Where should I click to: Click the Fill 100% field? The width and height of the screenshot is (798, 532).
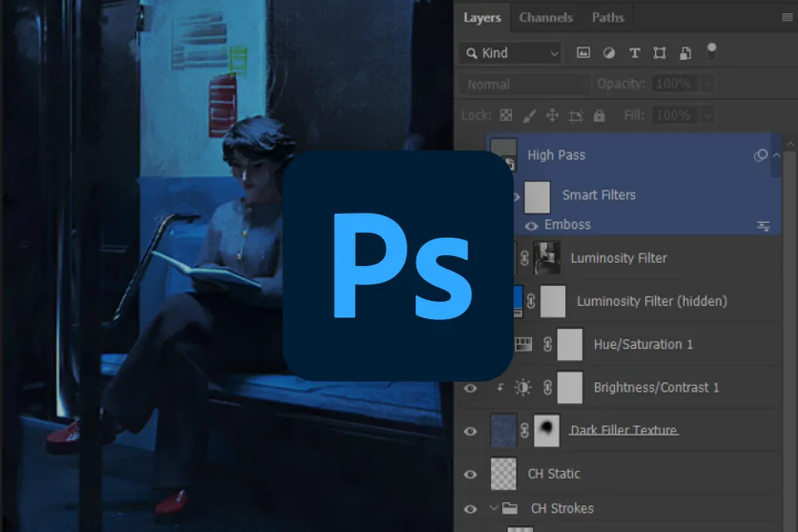[x=674, y=115]
